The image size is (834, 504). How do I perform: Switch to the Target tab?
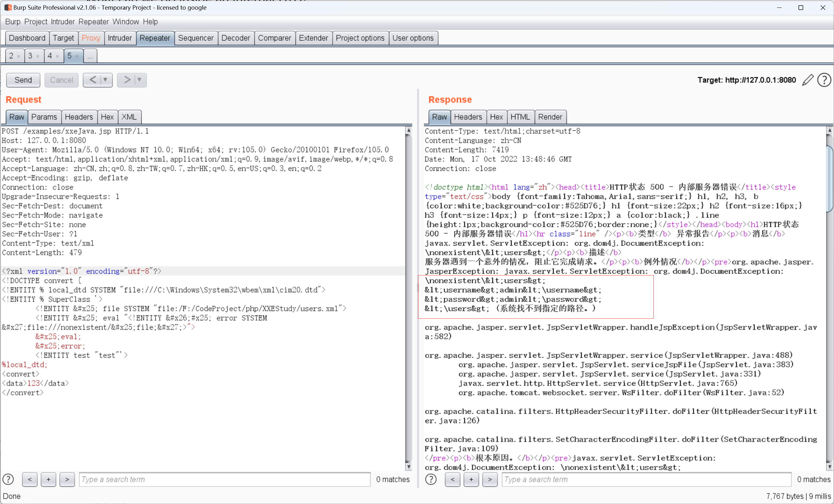click(x=63, y=38)
